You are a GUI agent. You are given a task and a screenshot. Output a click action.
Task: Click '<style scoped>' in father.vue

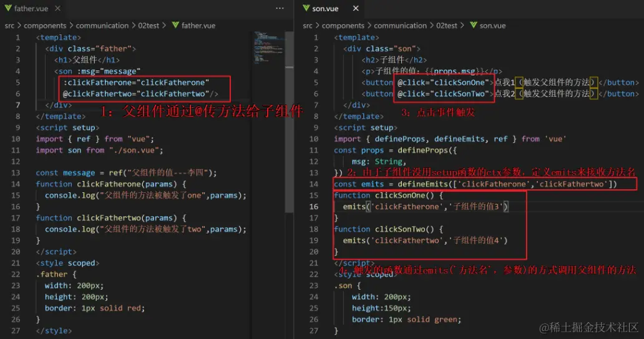click(67, 263)
